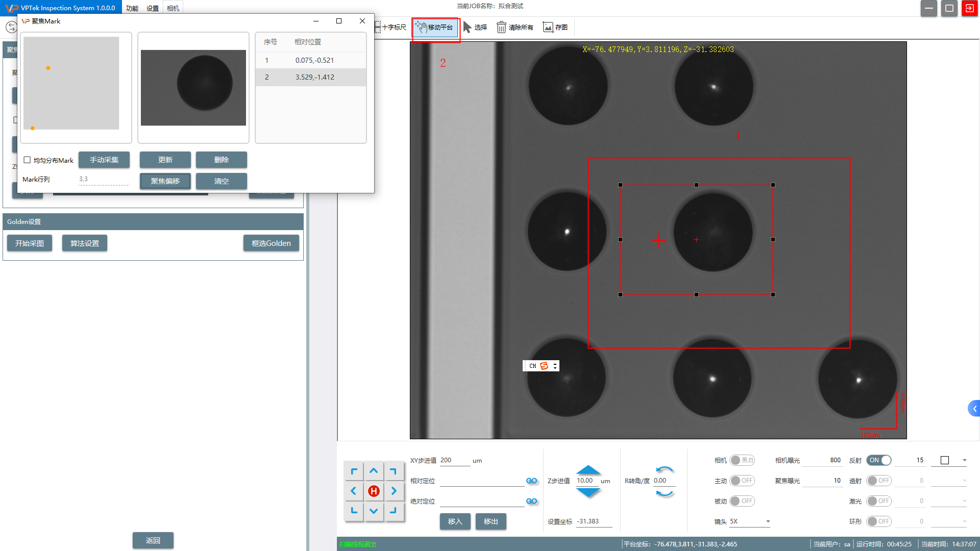Click the red exit application icon
The image size is (980, 551).
(969, 8)
